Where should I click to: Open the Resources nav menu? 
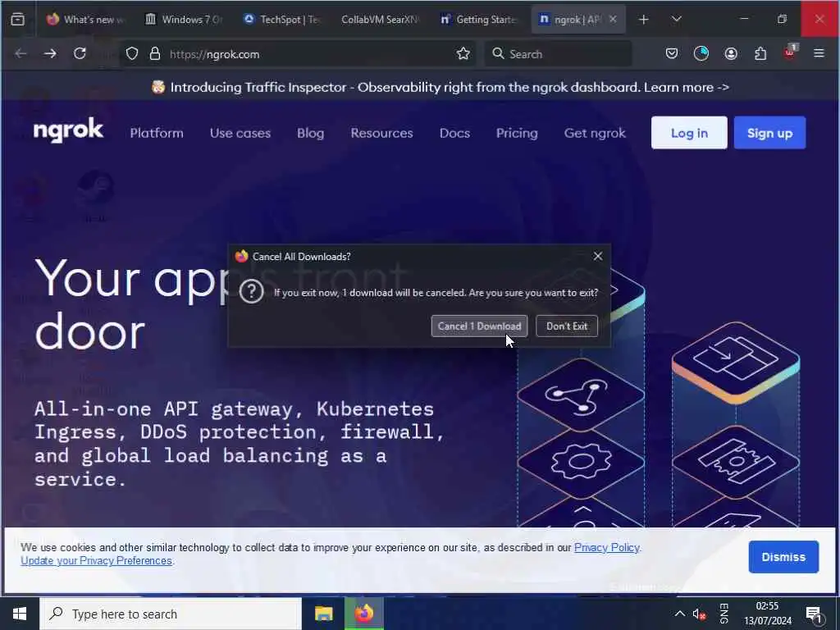point(381,133)
